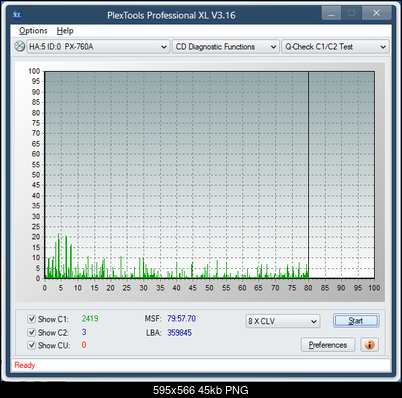The width and height of the screenshot is (402, 398).
Task: Click the C2 count value 3
Action: [84, 332]
